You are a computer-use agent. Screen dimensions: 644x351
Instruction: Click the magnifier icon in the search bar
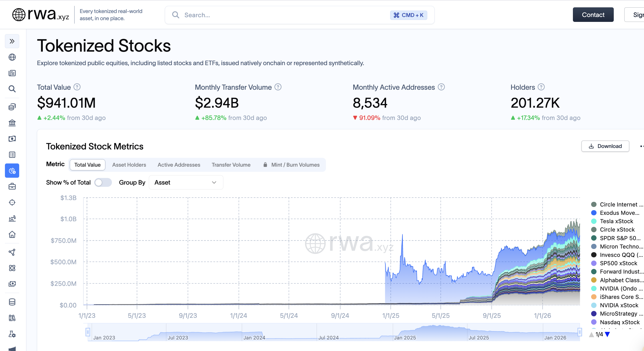click(x=175, y=15)
